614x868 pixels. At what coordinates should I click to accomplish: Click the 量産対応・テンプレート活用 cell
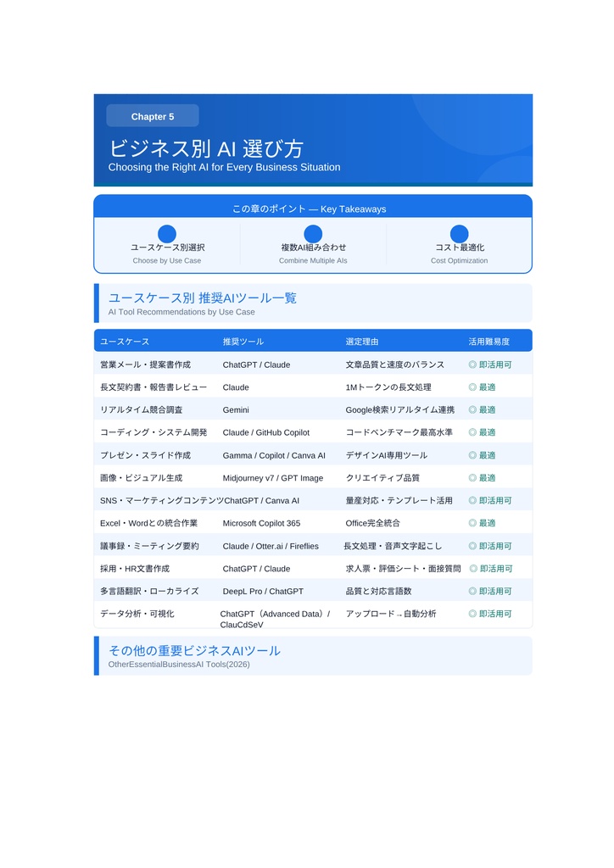(399, 500)
